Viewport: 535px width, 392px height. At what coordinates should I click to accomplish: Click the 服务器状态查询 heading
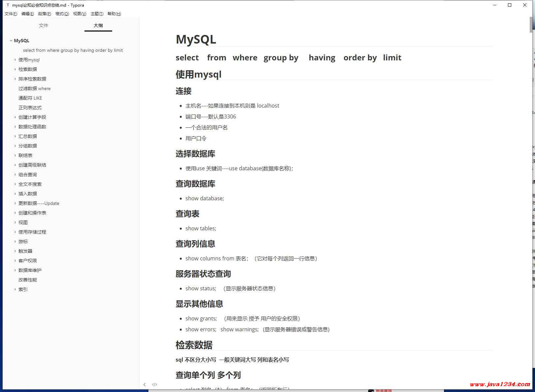pos(203,274)
